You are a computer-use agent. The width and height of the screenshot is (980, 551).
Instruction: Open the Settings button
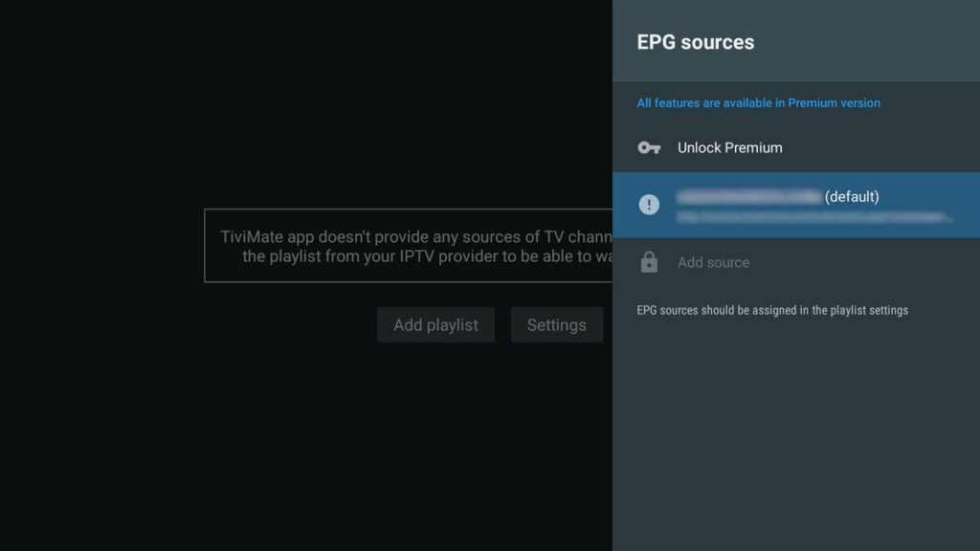coord(556,325)
